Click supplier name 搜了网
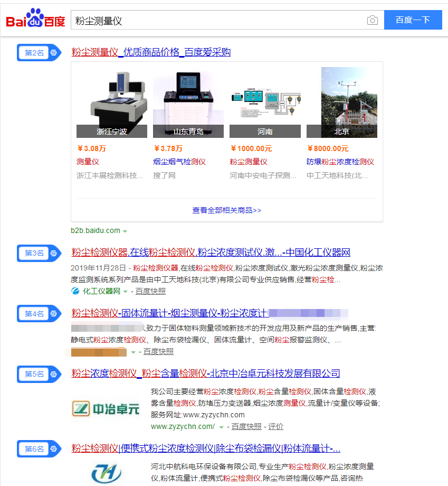 click(x=165, y=175)
